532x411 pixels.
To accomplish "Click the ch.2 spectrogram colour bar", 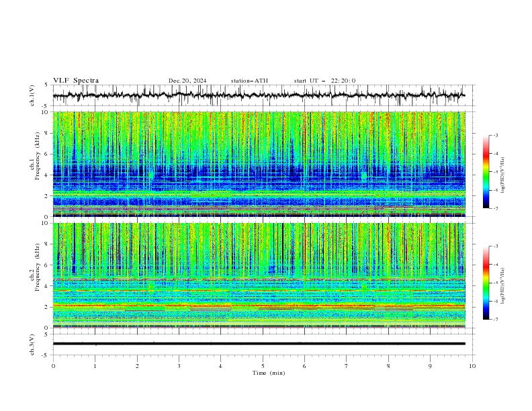I will pyautogui.click(x=486, y=283).
